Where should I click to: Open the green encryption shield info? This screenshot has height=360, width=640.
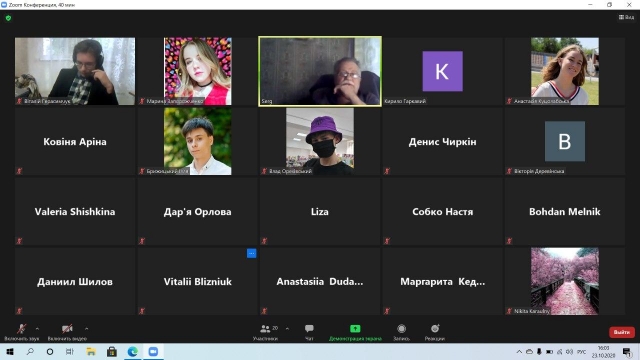[8, 18]
